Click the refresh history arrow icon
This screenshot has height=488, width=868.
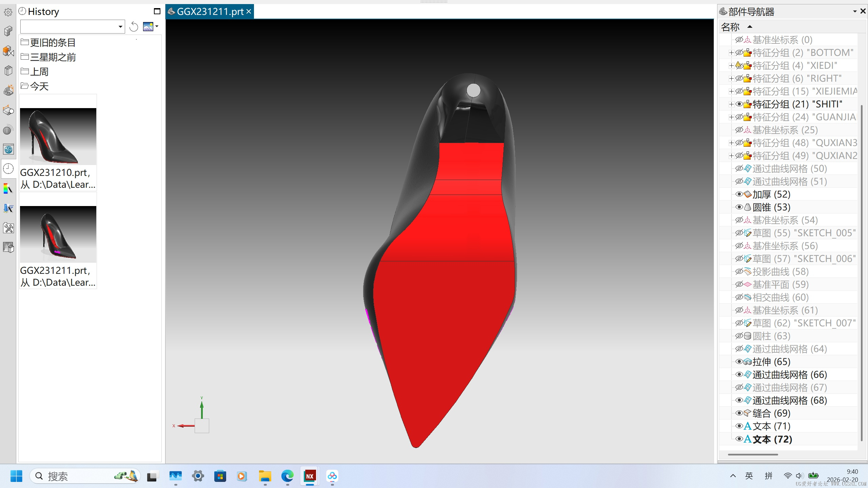click(134, 26)
